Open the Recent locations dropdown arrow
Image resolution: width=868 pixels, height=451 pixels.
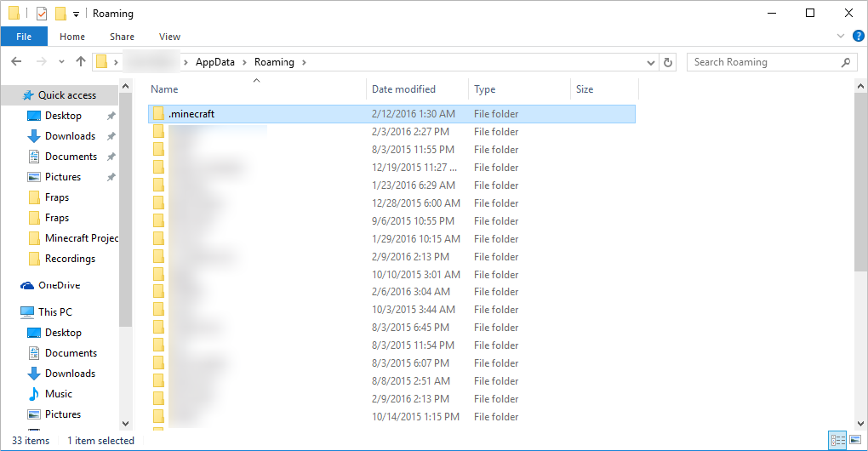click(x=61, y=62)
